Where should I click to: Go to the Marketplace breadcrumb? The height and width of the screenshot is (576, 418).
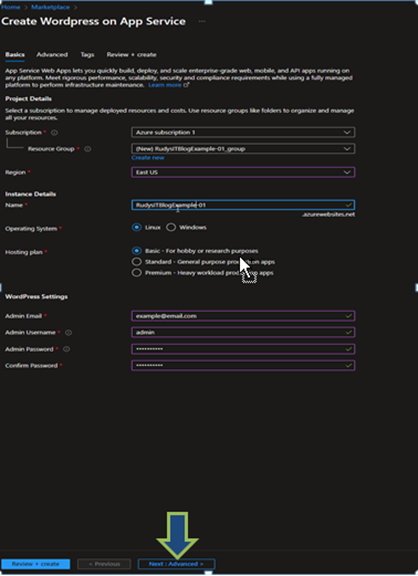[x=50, y=7]
